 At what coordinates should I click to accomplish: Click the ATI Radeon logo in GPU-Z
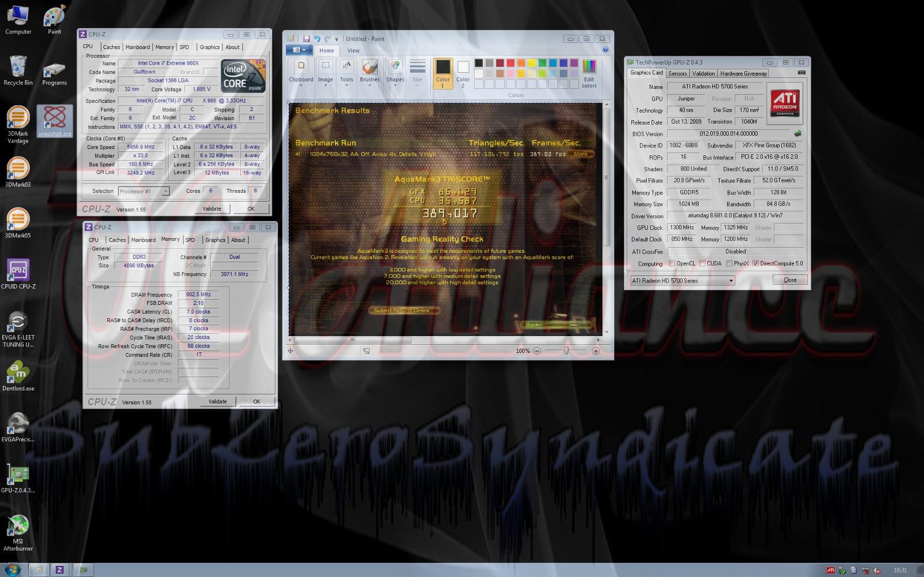[x=785, y=103]
